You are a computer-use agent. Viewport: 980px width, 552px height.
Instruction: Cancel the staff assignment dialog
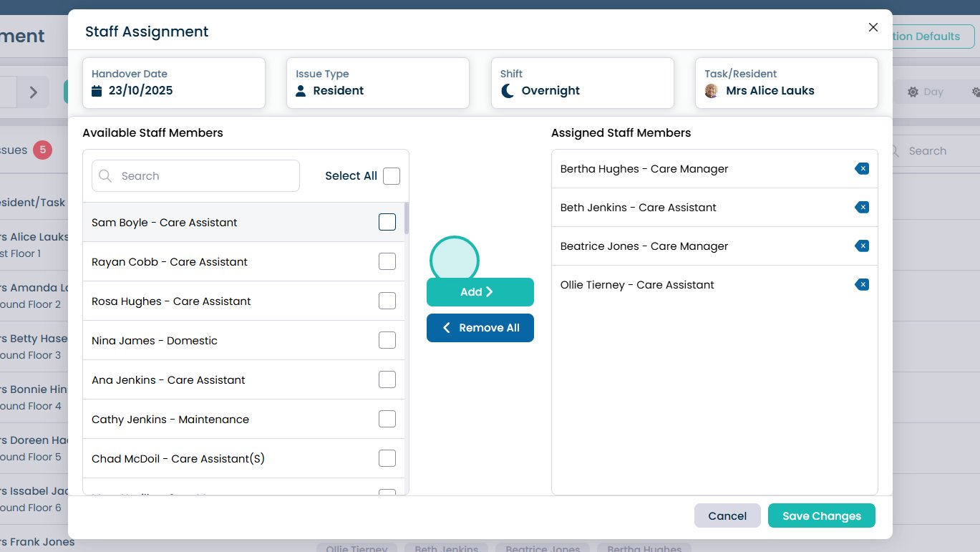(x=727, y=516)
